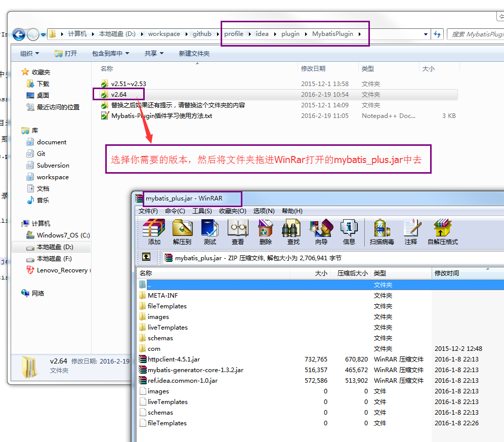Image resolution: width=504 pixels, height=442 pixels.
Task: Open the Include in library (包含到库中) dropdown
Action: click(110, 53)
